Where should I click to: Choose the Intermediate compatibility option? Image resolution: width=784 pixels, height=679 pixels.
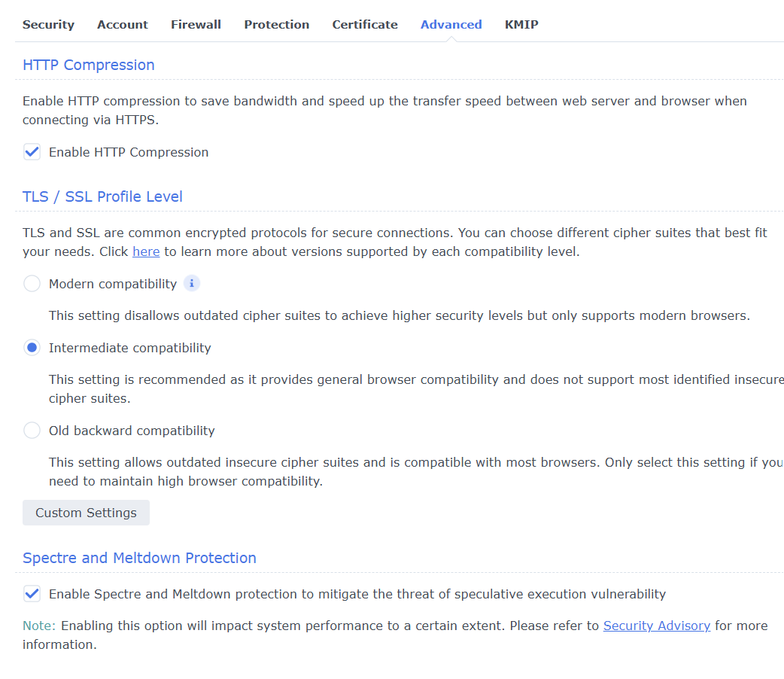[x=32, y=348]
